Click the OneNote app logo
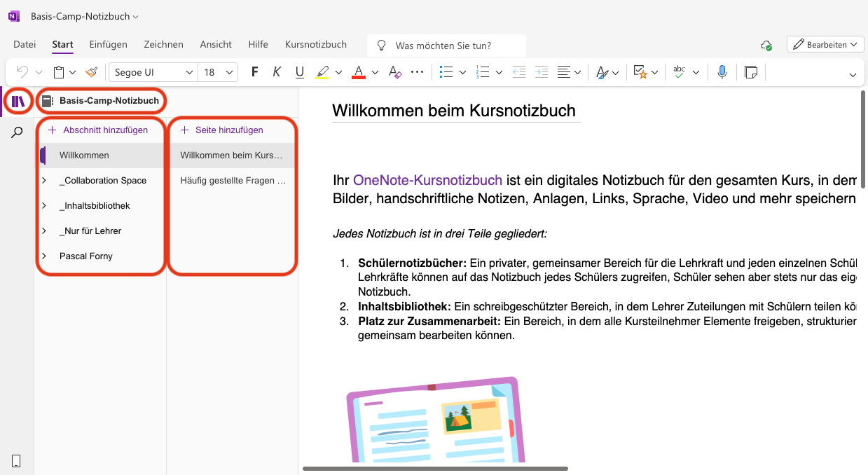Screen dimensions: 868x475 point(14,16)
